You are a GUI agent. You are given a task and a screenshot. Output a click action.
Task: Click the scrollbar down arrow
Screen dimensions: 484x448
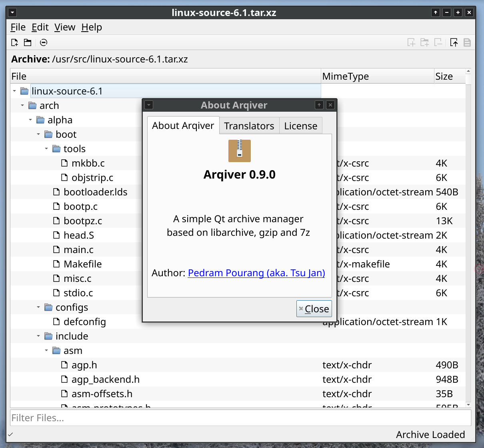pos(468,405)
